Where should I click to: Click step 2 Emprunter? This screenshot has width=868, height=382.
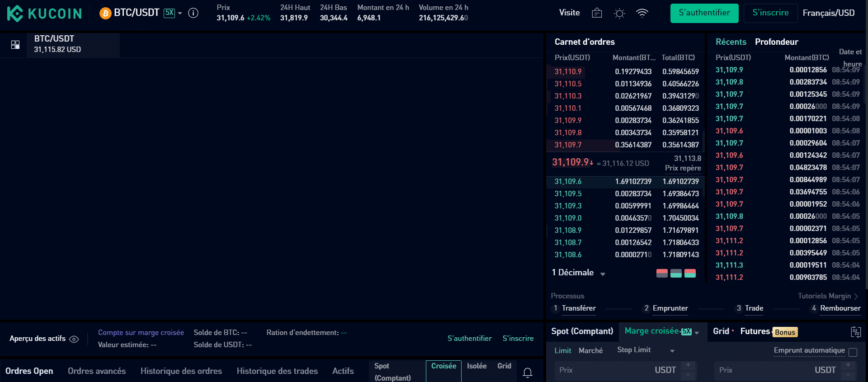point(670,308)
